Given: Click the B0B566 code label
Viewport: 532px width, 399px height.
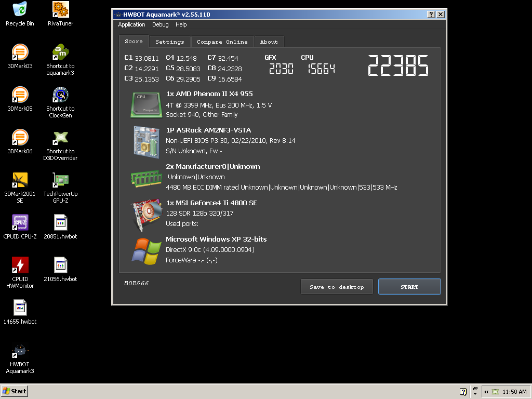Looking at the screenshot, I should 137,283.
